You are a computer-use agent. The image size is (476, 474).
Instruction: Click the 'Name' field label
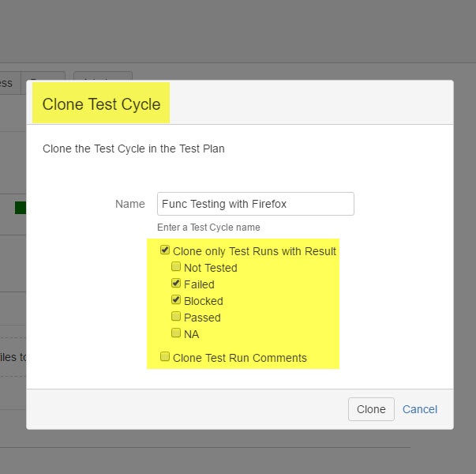pos(130,204)
